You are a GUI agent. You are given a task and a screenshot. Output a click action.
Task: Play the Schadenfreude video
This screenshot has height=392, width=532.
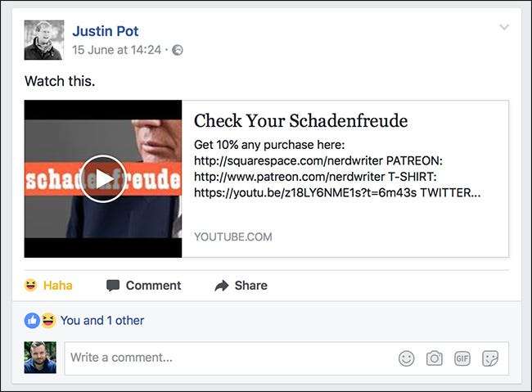(x=103, y=179)
